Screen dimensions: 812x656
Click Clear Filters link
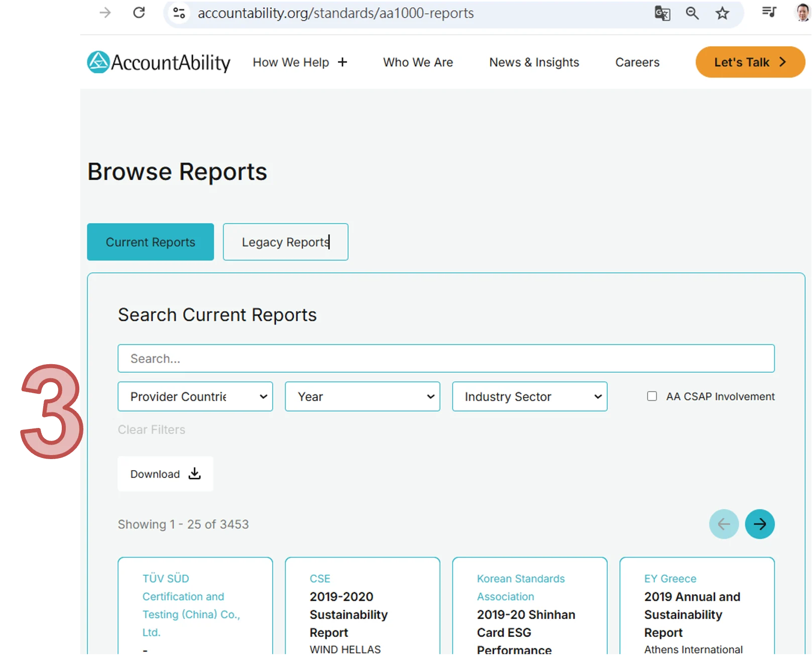[x=151, y=429]
